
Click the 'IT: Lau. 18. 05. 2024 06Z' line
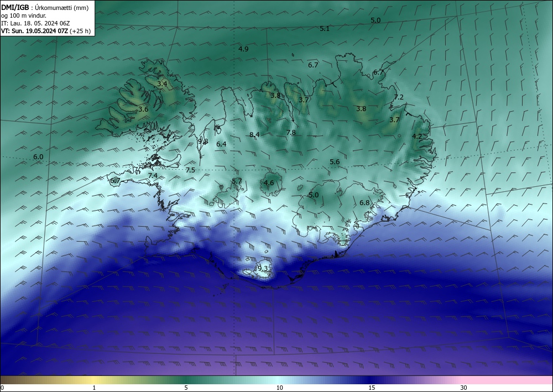pyautogui.click(x=35, y=23)
